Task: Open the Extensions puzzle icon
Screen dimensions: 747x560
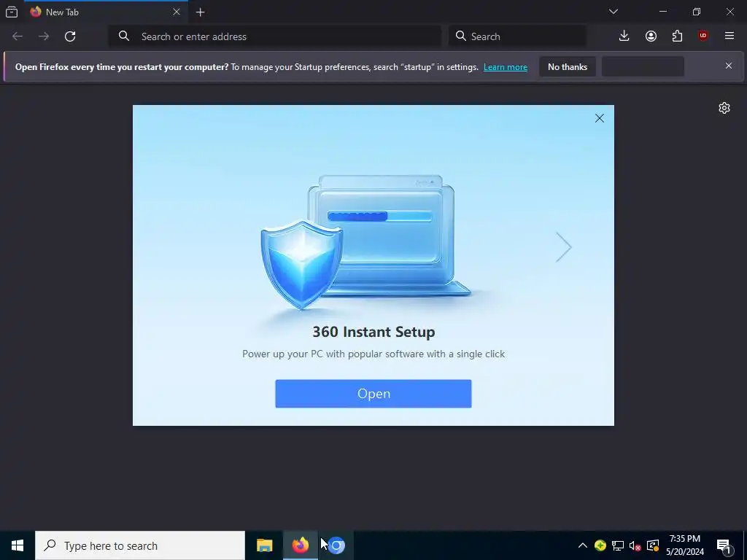Action: pyautogui.click(x=677, y=36)
